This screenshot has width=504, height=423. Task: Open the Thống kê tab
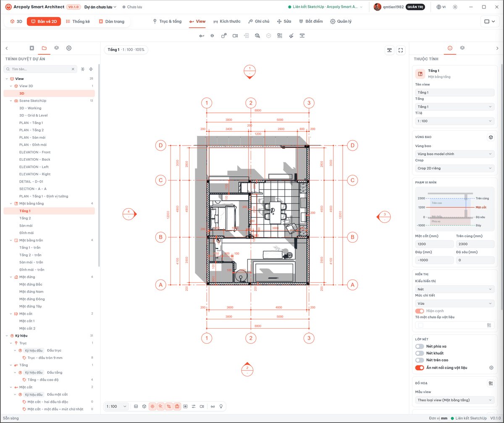coord(78,21)
